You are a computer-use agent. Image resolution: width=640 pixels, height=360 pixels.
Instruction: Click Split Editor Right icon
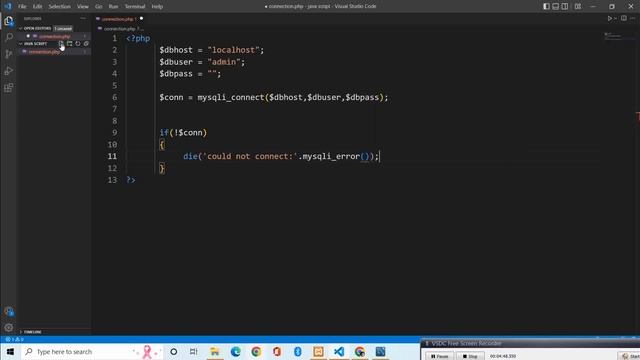pyautogui.click(x=624, y=18)
